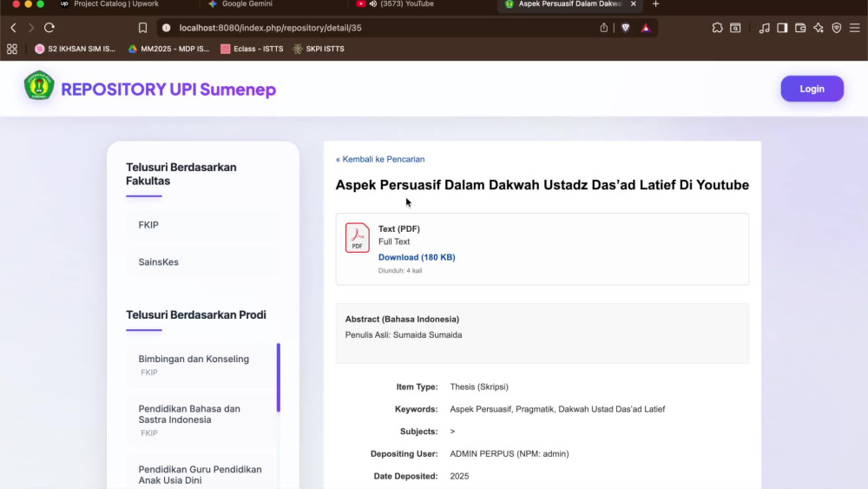This screenshot has height=489, width=868.
Task: Click the Login button
Action: [812, 89]
